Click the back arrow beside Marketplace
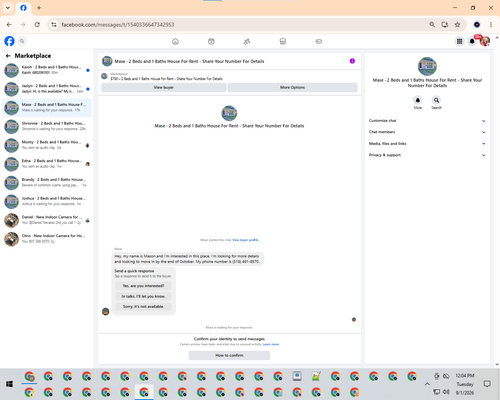The image size is (500, 400). [8, 56]
